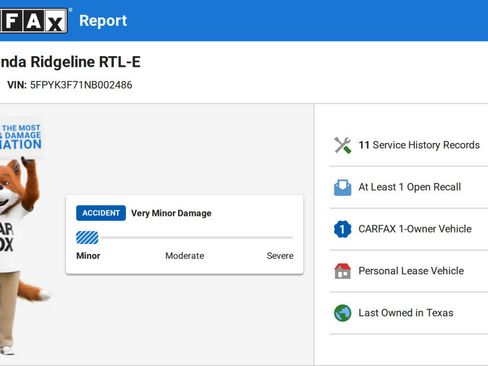
Task: Click the blue ACCIDENT badge
Action: click(101, 213)
